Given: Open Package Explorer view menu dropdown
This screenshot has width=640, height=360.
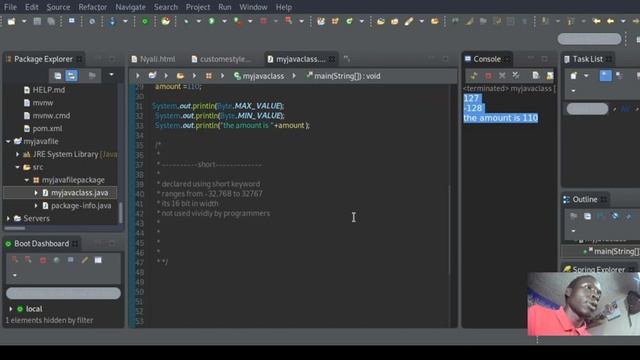Looking at the screenshot, I should pyautogui.click(x=111, y=75).
